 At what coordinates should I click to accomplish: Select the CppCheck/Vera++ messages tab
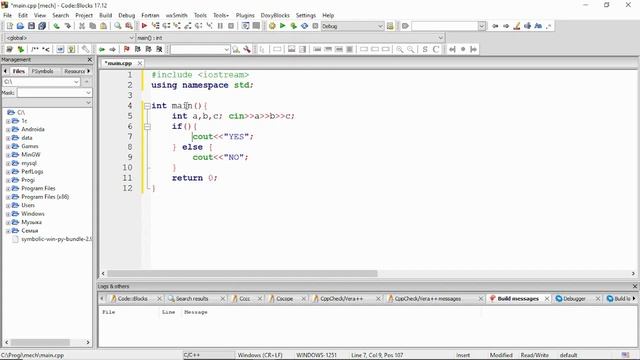pos(427,299)
